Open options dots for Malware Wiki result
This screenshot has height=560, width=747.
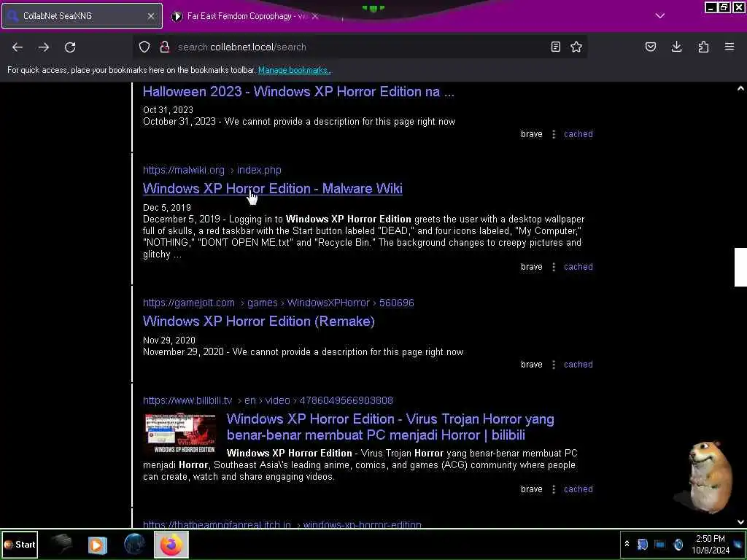click(554, 267)
